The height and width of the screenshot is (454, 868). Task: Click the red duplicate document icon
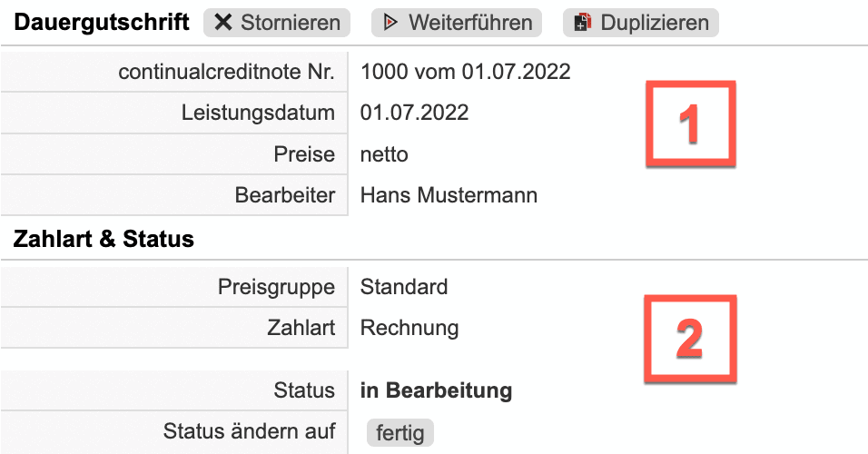click(x=584, y=23)
